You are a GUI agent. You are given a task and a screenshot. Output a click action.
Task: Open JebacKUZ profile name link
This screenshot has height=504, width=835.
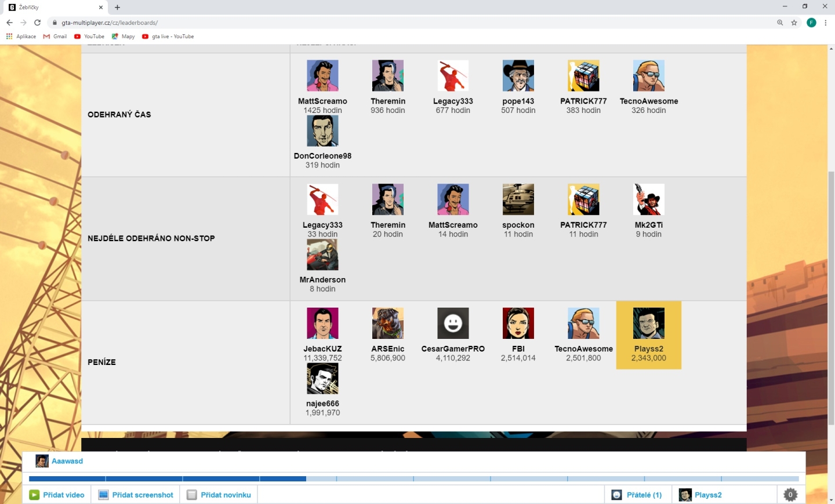click(322, 349)
